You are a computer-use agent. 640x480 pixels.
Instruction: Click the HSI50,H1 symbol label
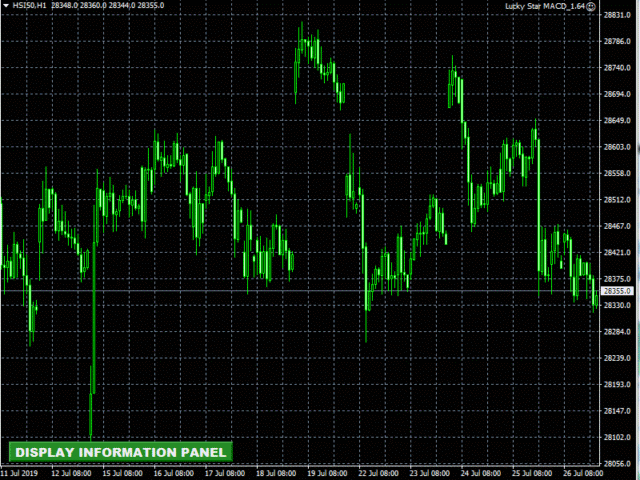[x=29, y=6]
